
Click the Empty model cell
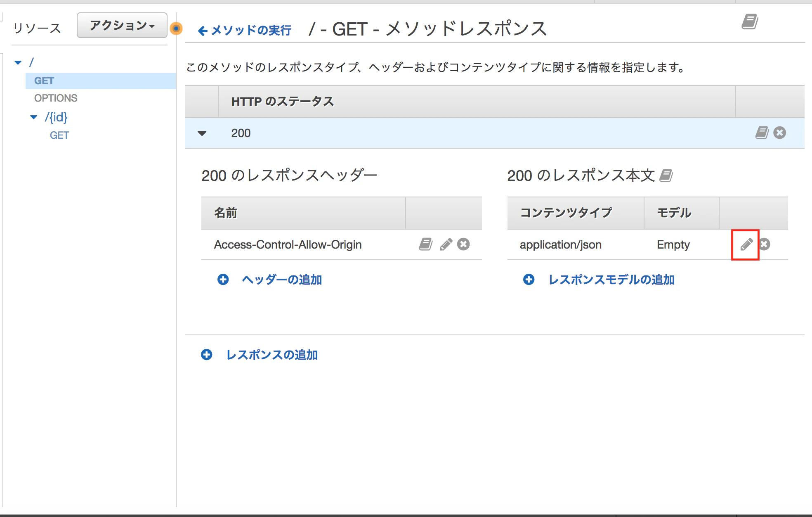coord(673,244)
